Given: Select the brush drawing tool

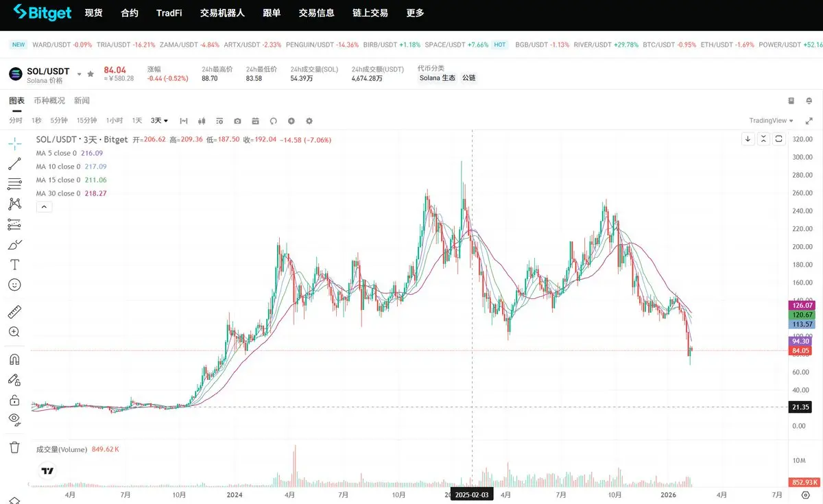Looking at the screenshot, I should click(14, 244).
